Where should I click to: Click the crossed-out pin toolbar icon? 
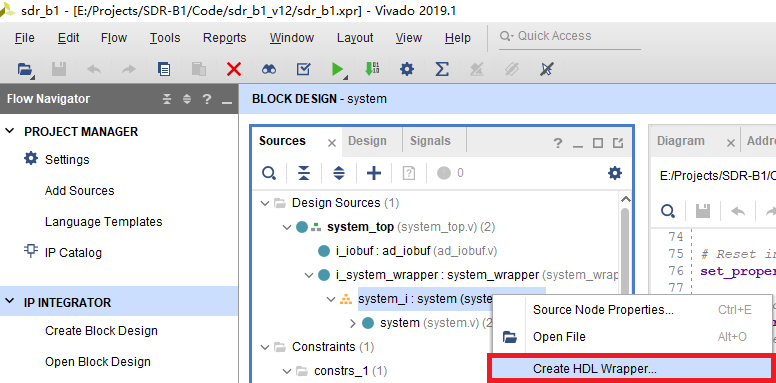[x=546, y=69]
